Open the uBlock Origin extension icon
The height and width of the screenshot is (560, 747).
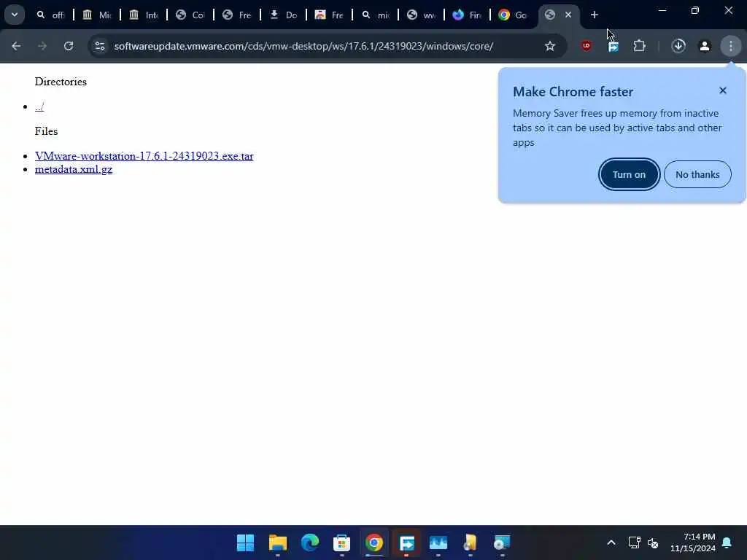click(x=587, y=46)
